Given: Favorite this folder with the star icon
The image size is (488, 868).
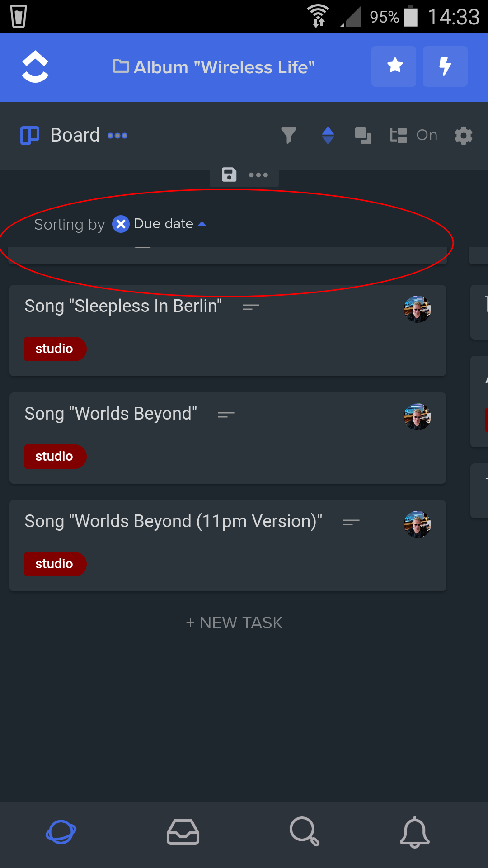Looking at the screenshot, I should 394,66.
